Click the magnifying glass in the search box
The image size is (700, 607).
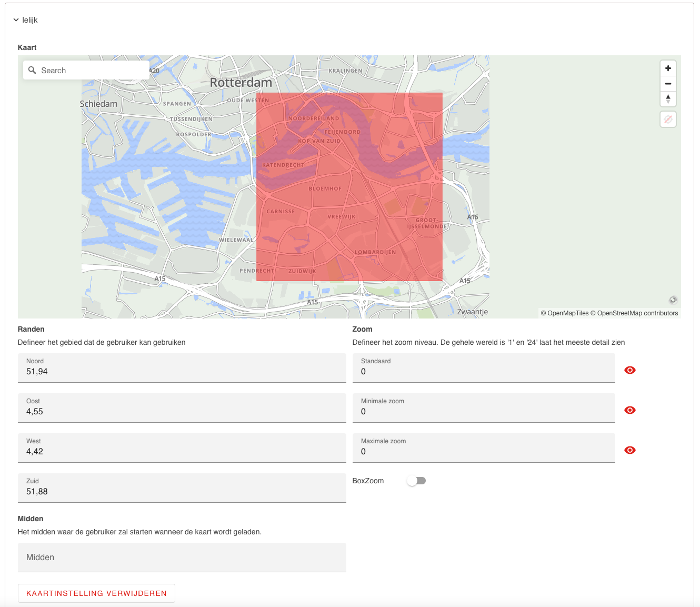tap(32, 70)
